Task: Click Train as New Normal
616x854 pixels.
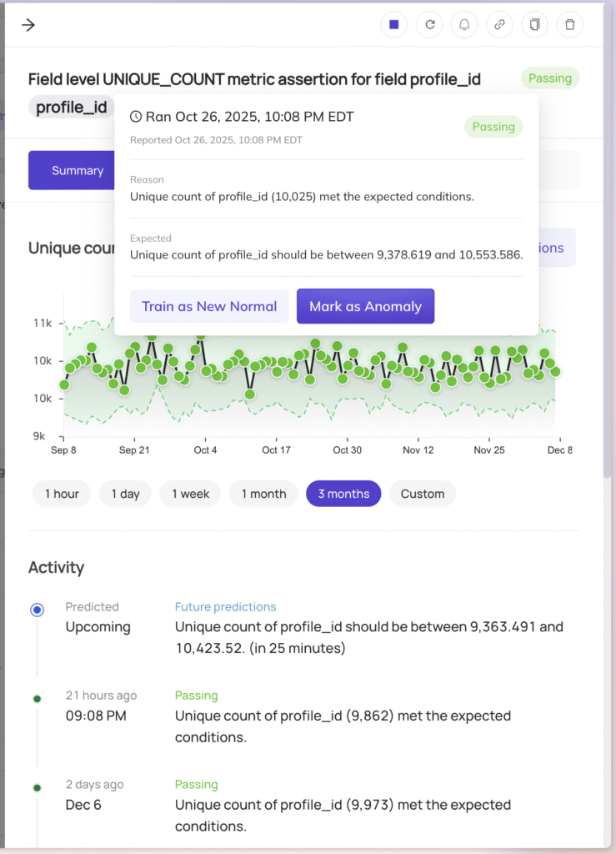Action: click(x=209, y=306)
